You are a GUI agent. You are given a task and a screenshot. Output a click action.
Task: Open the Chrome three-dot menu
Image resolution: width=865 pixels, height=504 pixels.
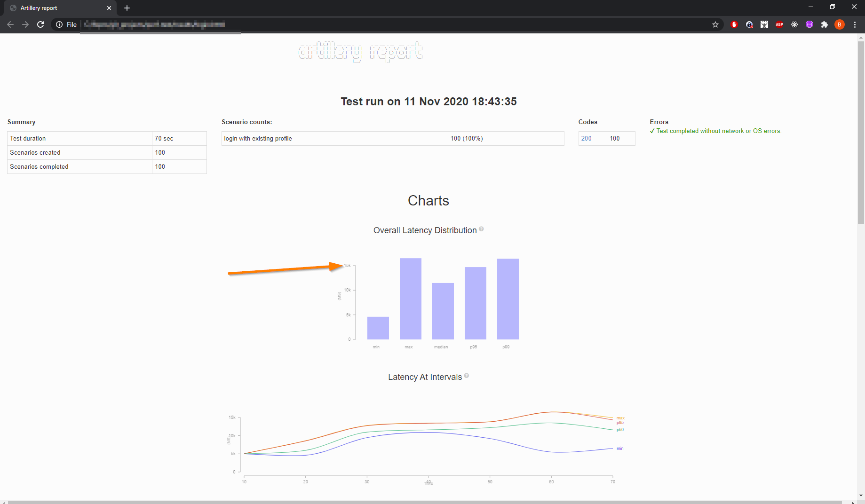[x=855, y=24]
